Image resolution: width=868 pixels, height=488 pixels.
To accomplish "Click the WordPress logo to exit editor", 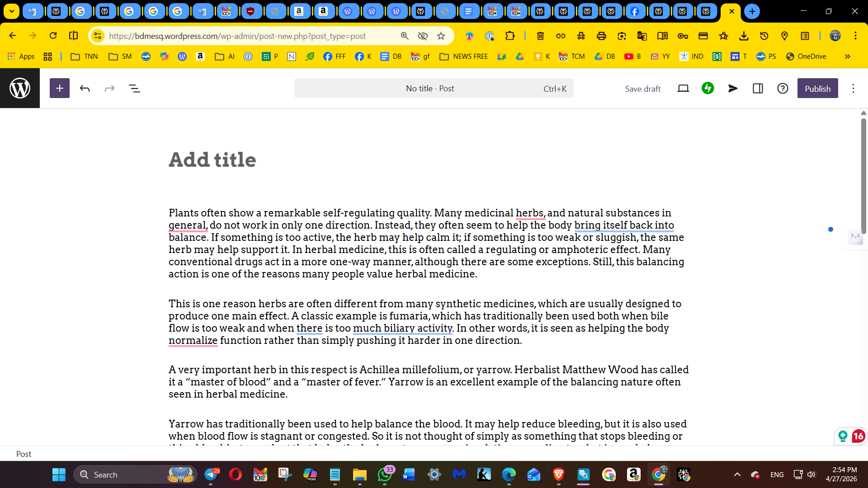I will pos(20,88).
